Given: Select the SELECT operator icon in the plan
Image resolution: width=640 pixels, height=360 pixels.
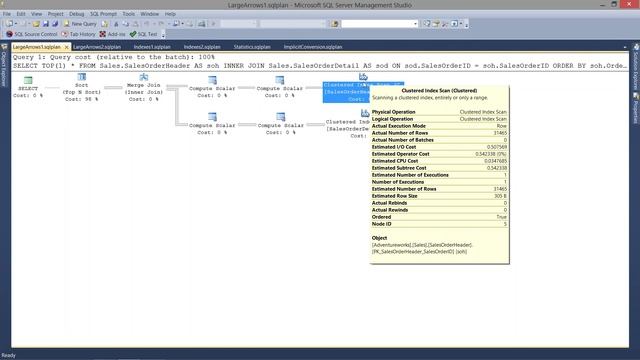Looking at the screenshot, I should click(28, 80).
